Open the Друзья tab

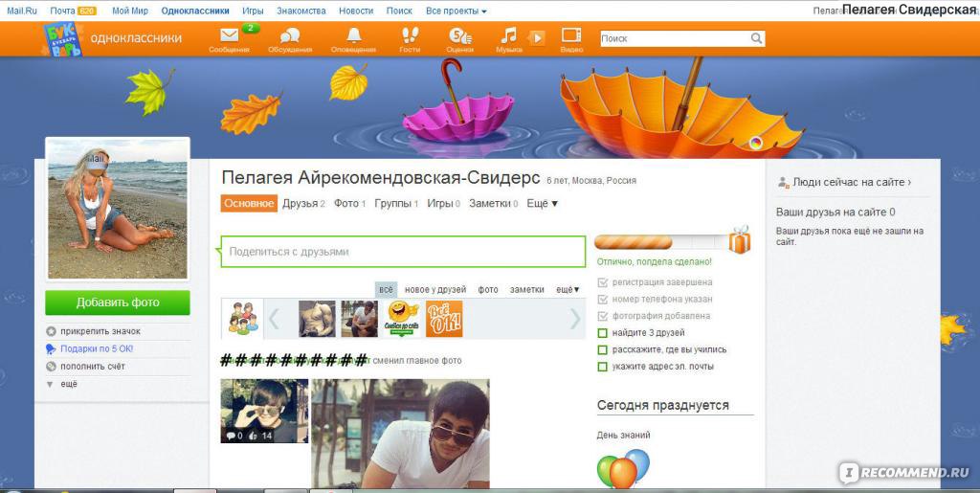[x=303, y=204]
